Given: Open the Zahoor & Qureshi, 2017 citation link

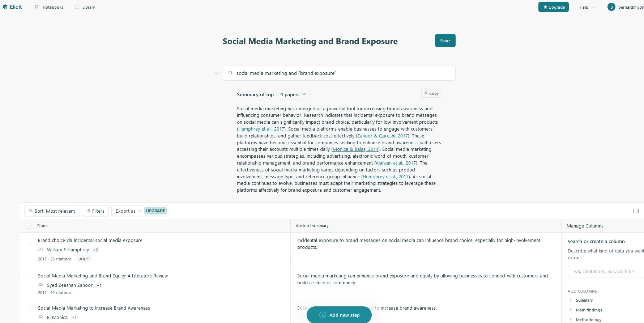Looking at the screenshot, I should (383, 136).
